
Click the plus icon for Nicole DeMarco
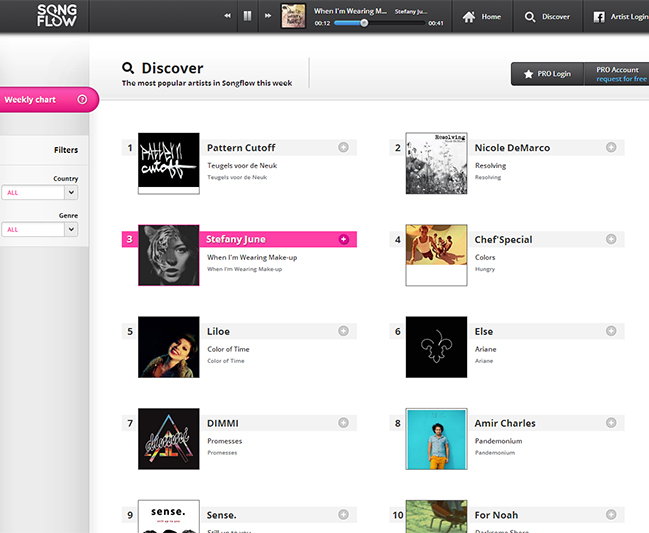tap(611, 147)
